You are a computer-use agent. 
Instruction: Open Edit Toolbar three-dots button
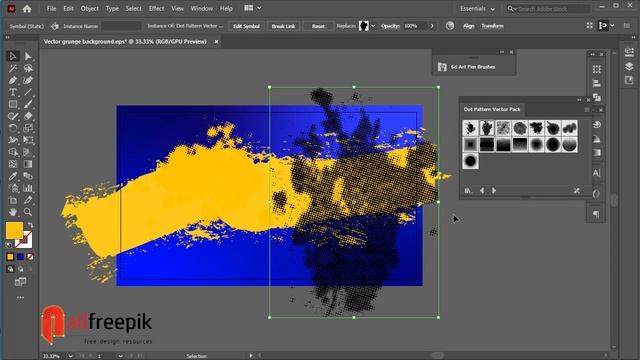pos(20,298)
